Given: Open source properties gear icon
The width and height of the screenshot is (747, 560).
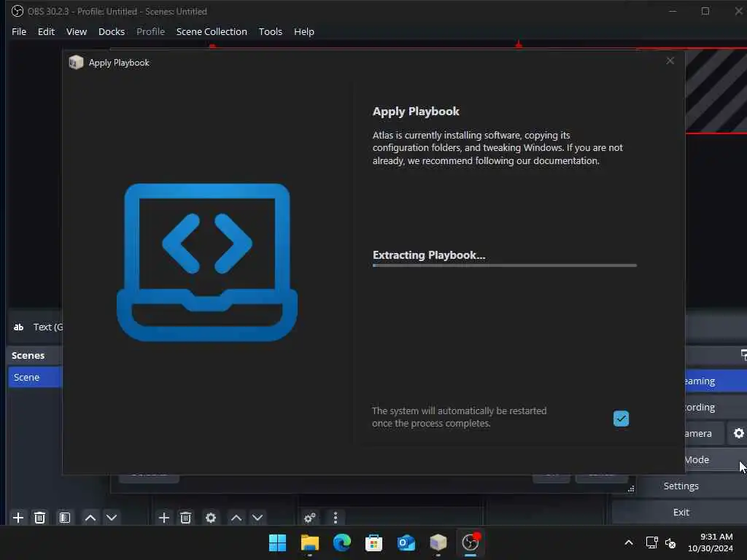Looking at the screenshot, I should click(x=211, y=518).
